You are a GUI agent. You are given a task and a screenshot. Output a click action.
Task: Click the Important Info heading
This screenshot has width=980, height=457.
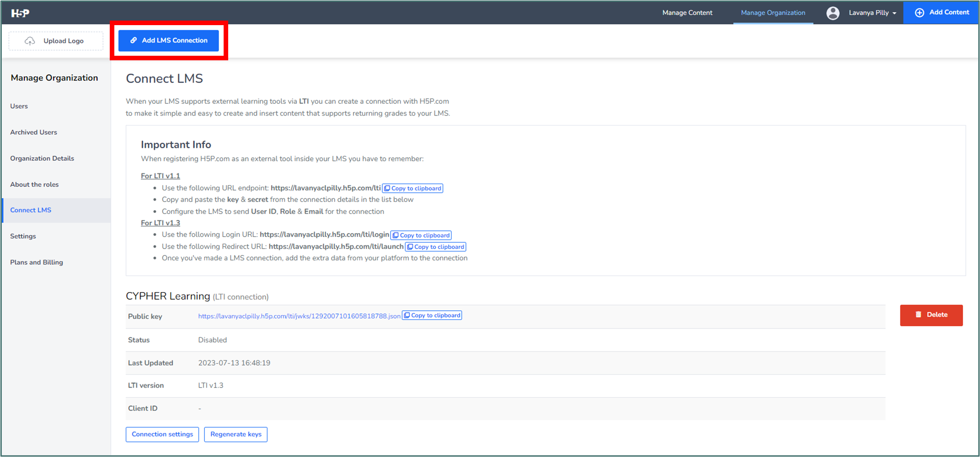176,145
